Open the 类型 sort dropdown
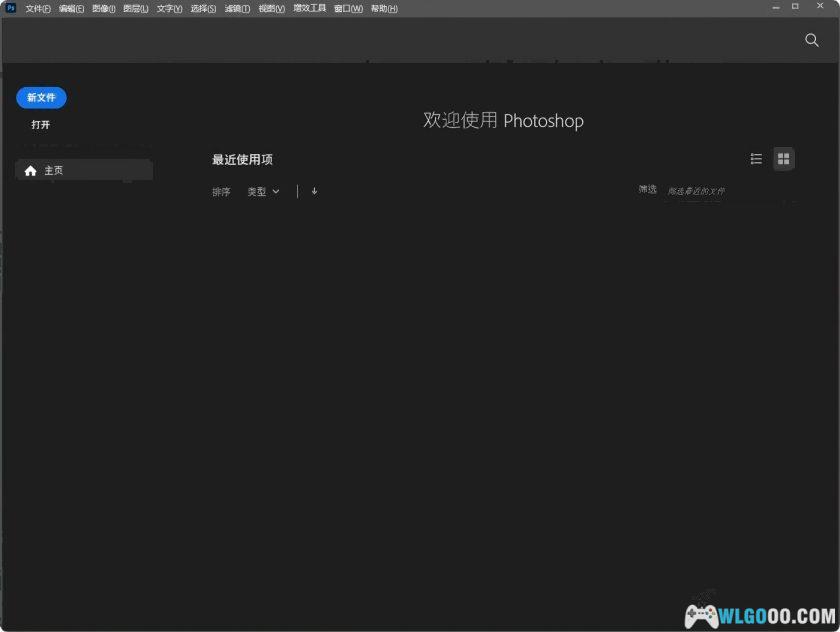Screen dimensions: 840x632 [x=263, y=191]
